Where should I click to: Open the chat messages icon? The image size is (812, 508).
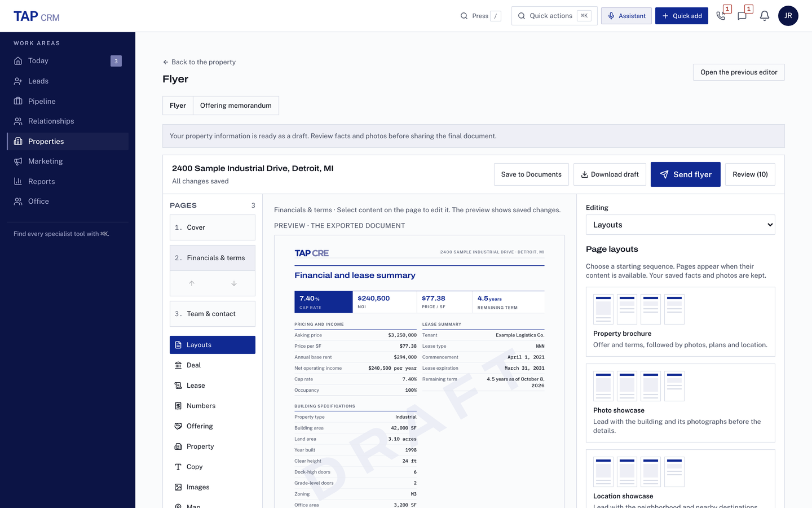coord(742,16)
